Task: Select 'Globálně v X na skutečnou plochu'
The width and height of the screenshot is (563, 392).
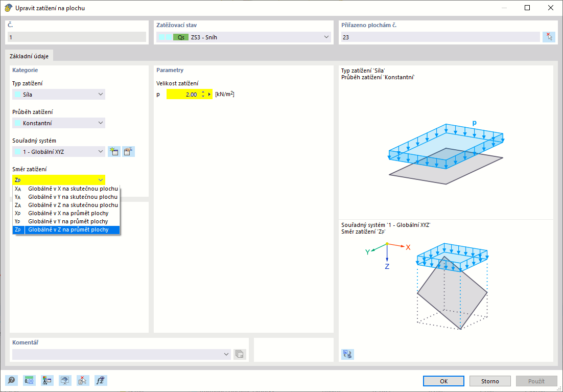Action: 66,189
